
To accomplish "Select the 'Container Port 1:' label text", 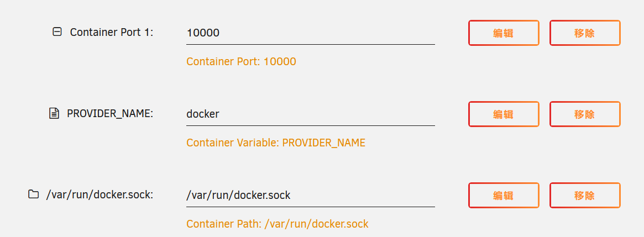I will pos(112,32).
